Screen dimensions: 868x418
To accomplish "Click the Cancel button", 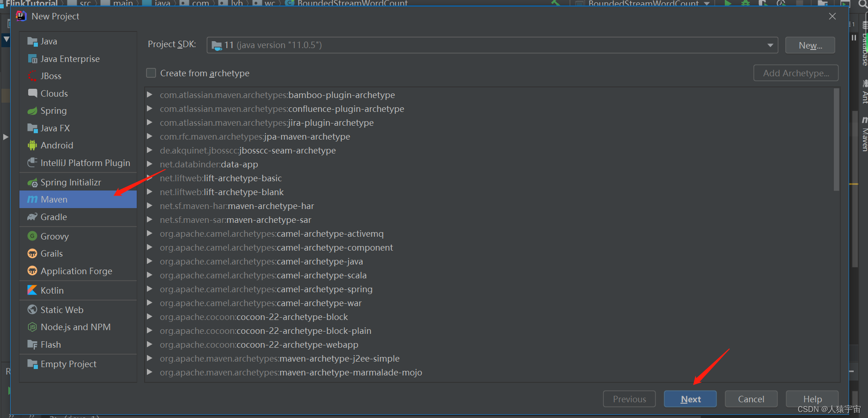I will coord(751,399).
